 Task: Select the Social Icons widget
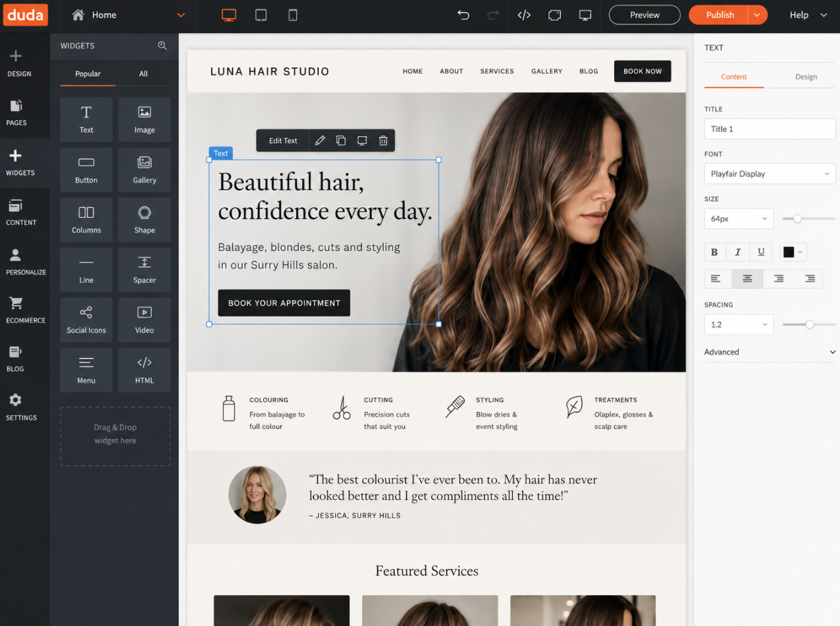point(86,319)
